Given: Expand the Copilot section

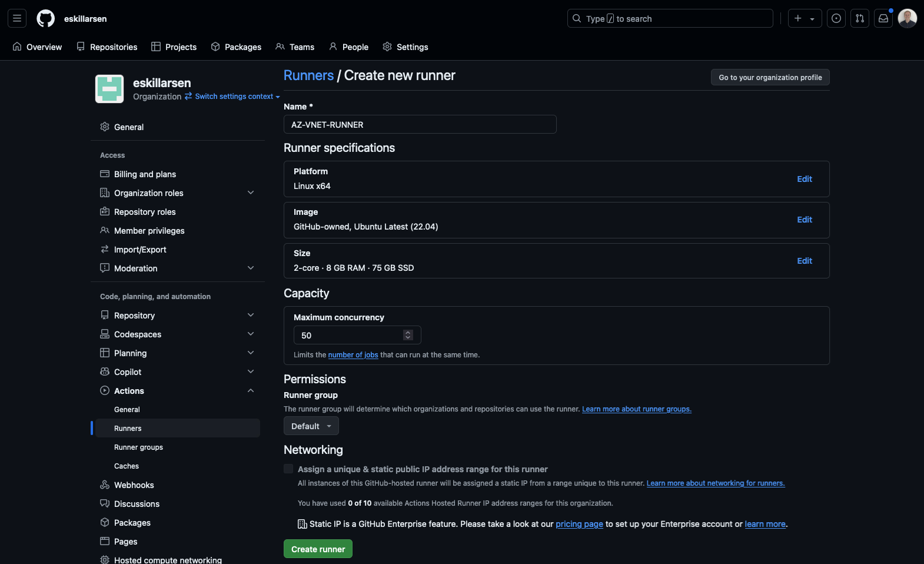Looking at the screenshot, I should point(178,371).
